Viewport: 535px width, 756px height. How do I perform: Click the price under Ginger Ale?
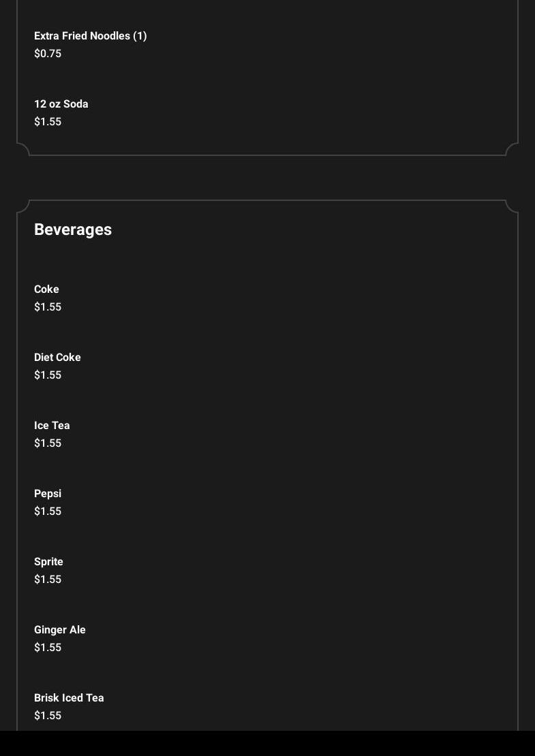pos(48,648)
